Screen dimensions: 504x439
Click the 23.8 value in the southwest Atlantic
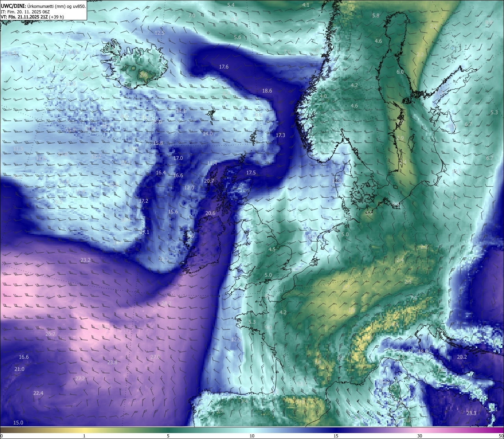112,363
